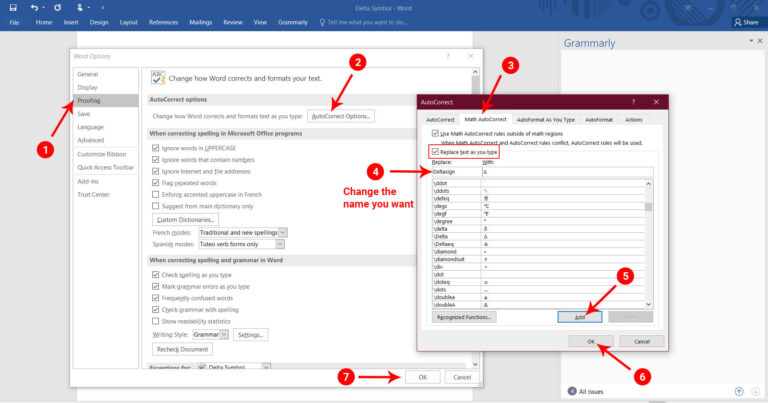Click OK in the AutoCorrect dialog

[591, 341]
